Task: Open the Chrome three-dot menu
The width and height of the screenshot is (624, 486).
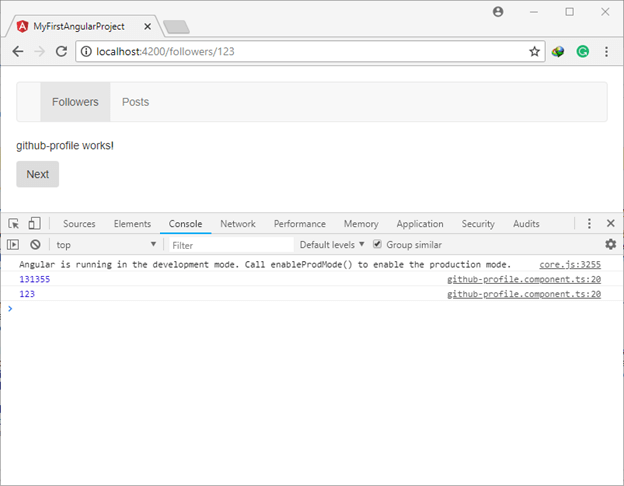Action: coord(606,51)
